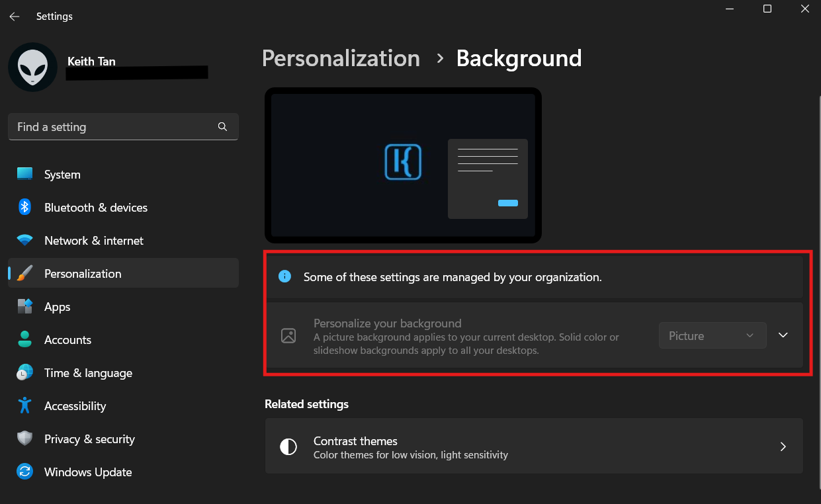Select the Time & language globe icon

coord(24,372)
